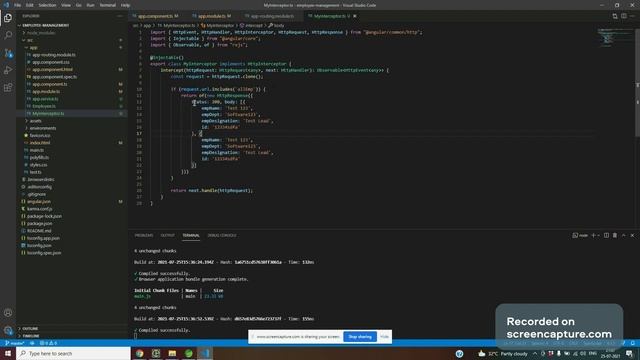Open the Run and Debug view icon
The image size is (640, 360).
[8, 70]
